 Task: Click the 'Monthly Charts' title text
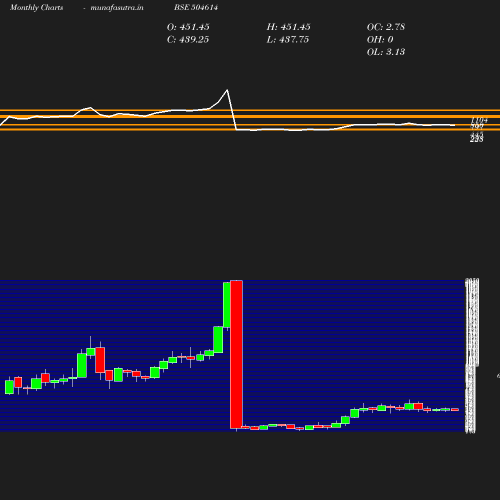pyautogui.click(x=36, y=7)
